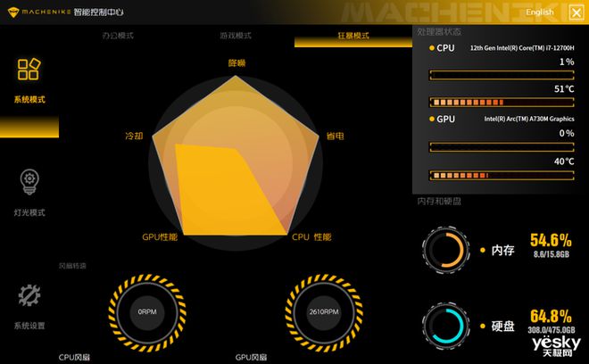Click the 64.8% disk usage value
The height and width of the screenshot is (364, 589).
click(x=551, y=317)
